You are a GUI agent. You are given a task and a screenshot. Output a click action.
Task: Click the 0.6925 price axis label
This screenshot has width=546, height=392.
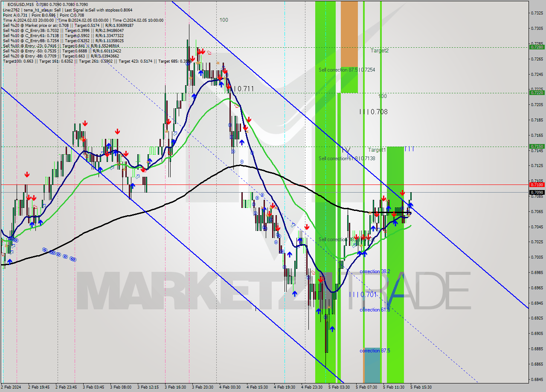click(x=537, y=318)
